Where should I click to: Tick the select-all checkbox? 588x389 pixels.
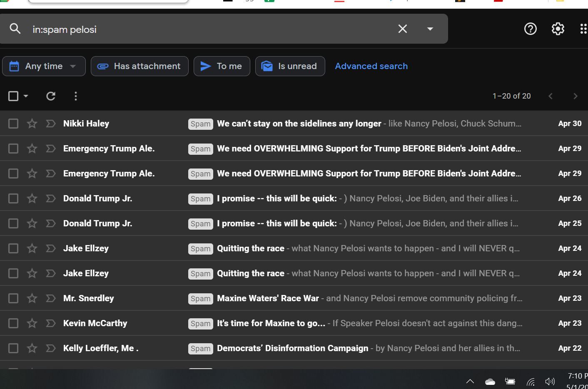coord(13,96)
